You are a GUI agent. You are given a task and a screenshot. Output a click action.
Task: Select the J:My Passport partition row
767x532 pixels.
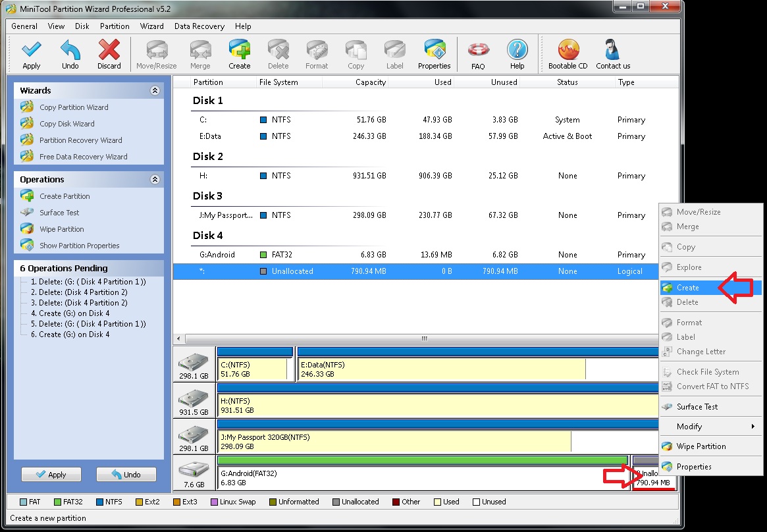point(416,215)
